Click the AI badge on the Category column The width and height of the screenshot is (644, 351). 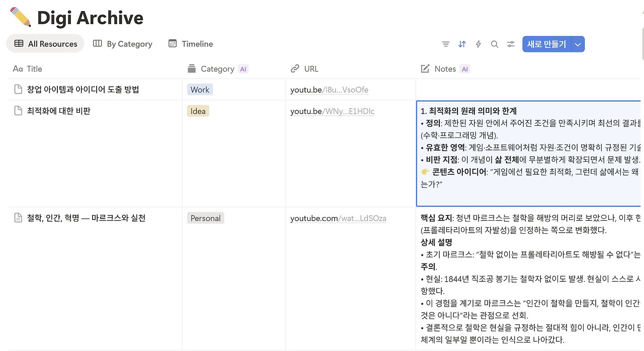pos(244,68)
